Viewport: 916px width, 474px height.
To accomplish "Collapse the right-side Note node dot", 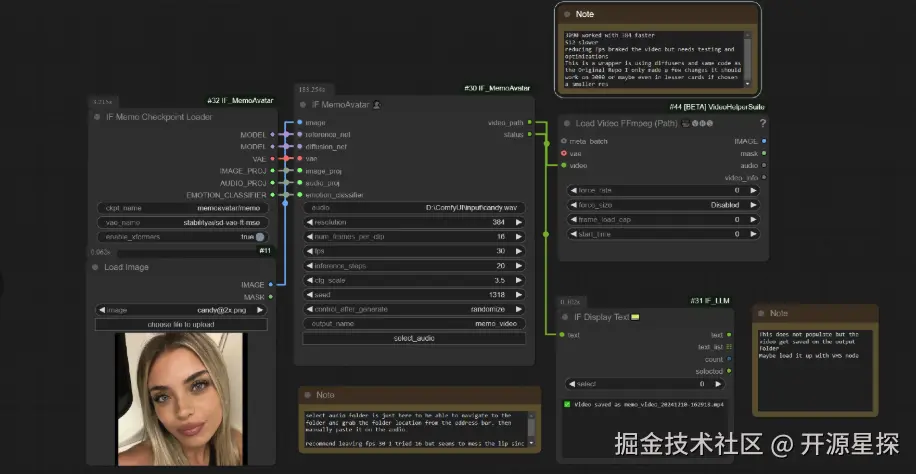I will click(x=762, y=313).
